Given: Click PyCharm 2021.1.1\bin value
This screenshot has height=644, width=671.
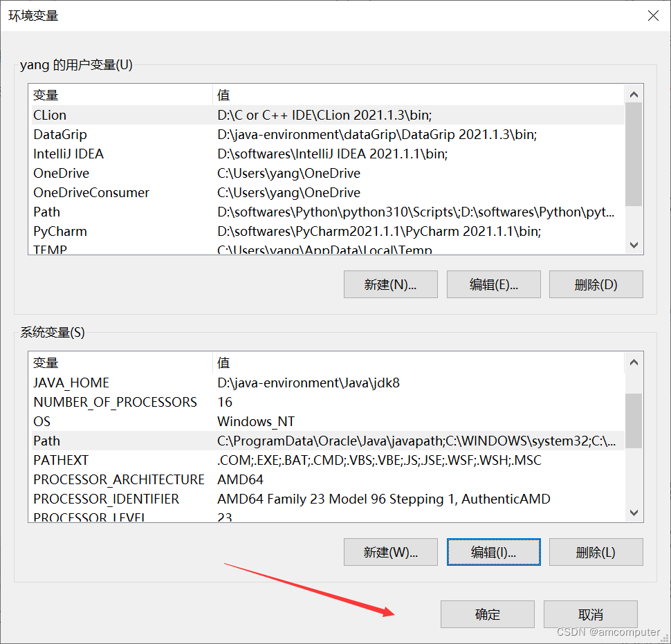Looking at the screenshot, I should coord(379,231).
